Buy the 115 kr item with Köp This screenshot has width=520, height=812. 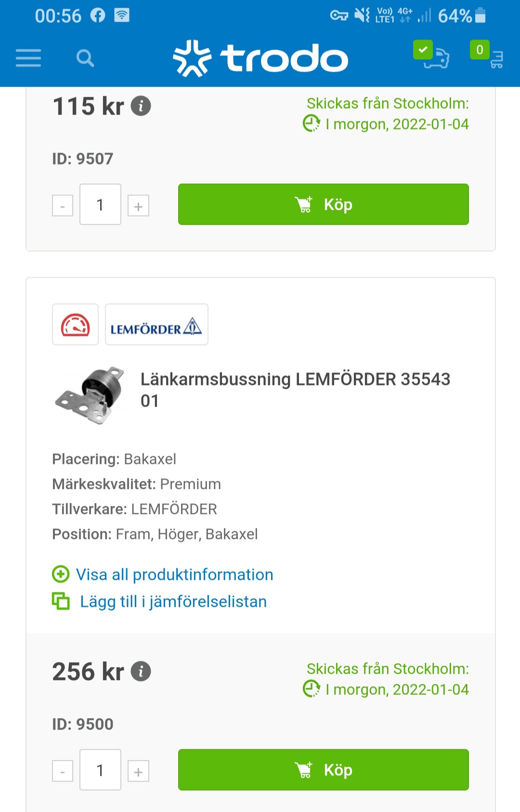coord(323,205)
